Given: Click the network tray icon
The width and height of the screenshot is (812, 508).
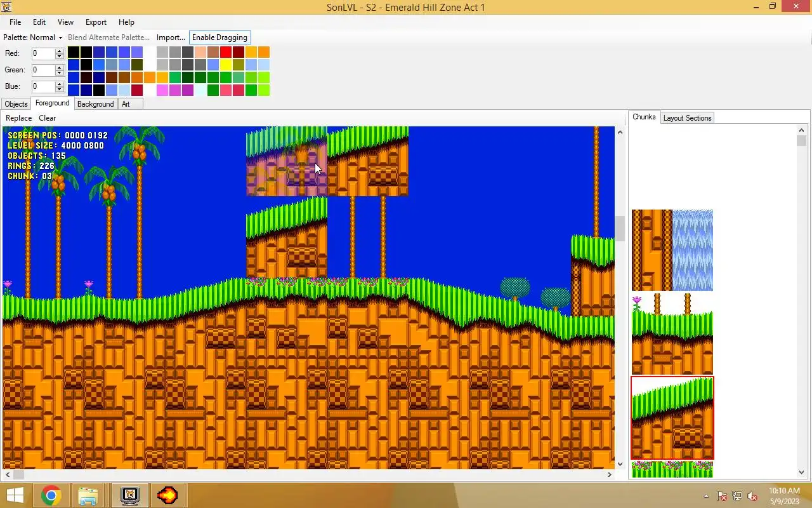Looking at the screenshot, I should [737, 496].
